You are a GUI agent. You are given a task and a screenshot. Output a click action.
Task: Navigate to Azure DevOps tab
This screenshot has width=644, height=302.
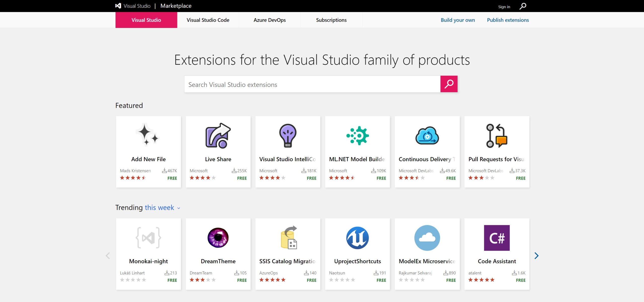(269, 19)
